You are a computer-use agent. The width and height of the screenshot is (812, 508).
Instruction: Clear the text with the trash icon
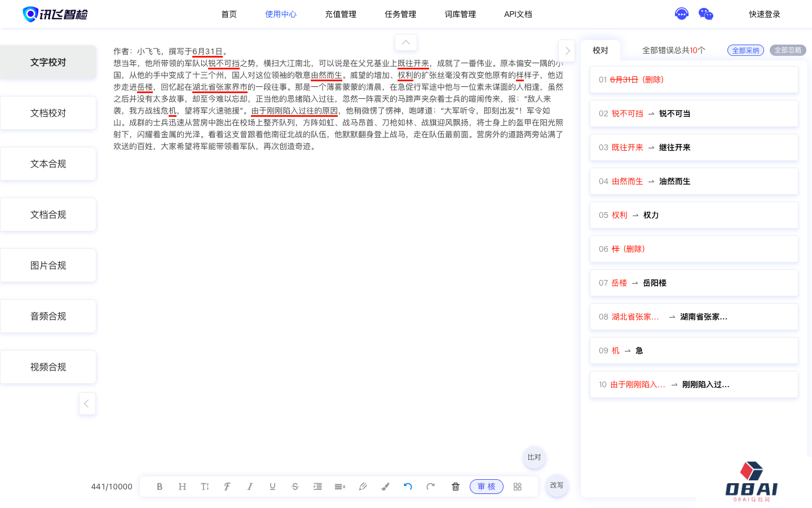coord(456,487)
